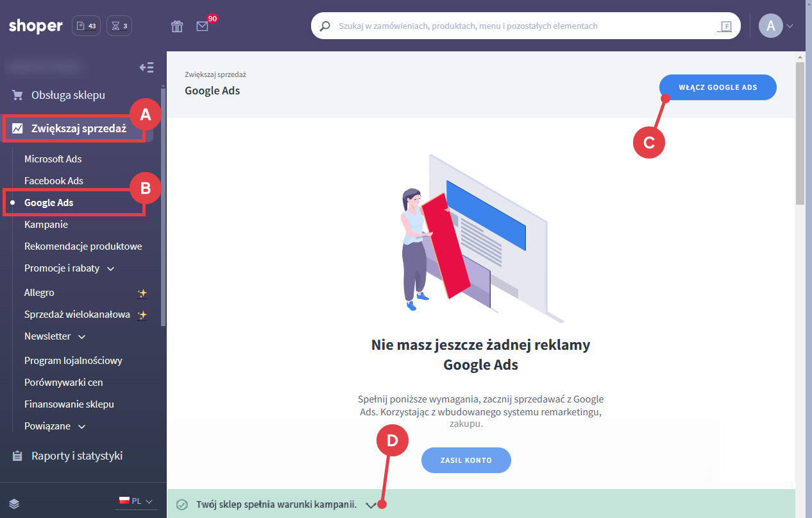Expand the campaign conditions chevron

370,505
